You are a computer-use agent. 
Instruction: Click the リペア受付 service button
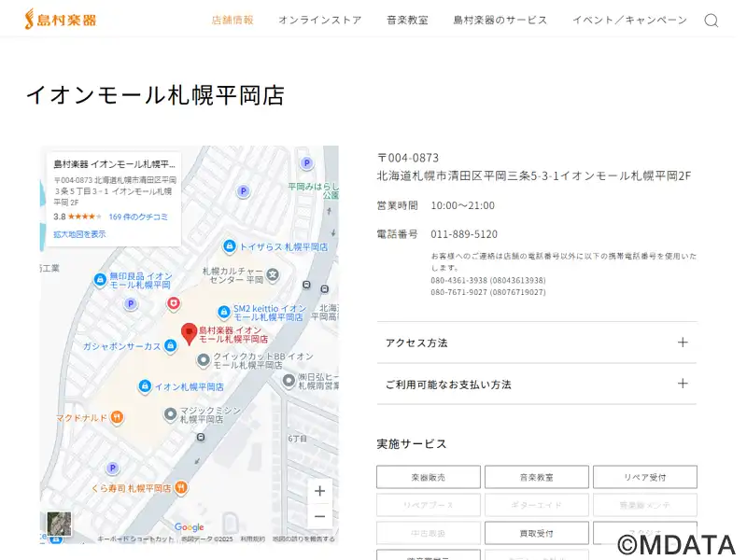click(x=645, y=477)
